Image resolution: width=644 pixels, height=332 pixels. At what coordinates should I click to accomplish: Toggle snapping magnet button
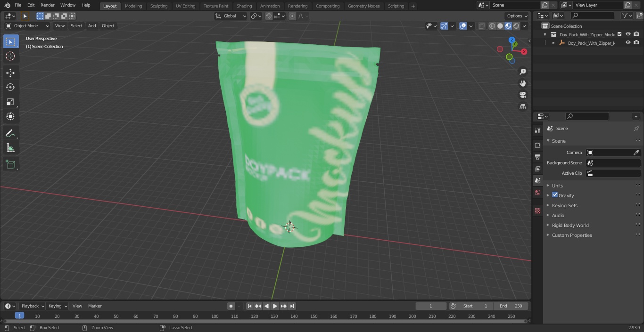(269, 16)
